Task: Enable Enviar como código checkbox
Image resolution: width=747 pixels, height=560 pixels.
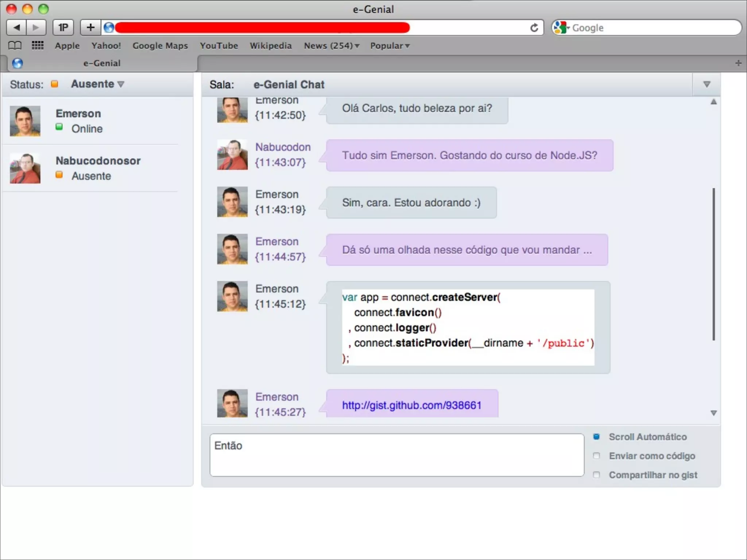Action: 596,456
